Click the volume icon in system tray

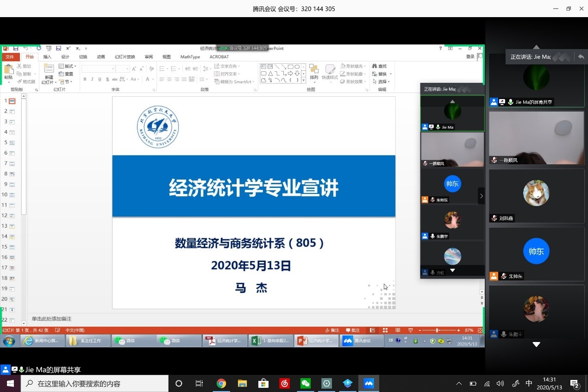(500, 384)
